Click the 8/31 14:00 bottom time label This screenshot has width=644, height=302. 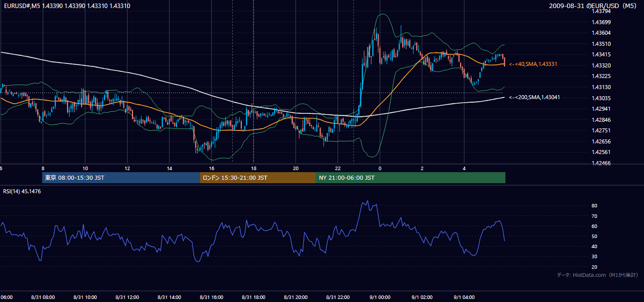tap(169, 297)
